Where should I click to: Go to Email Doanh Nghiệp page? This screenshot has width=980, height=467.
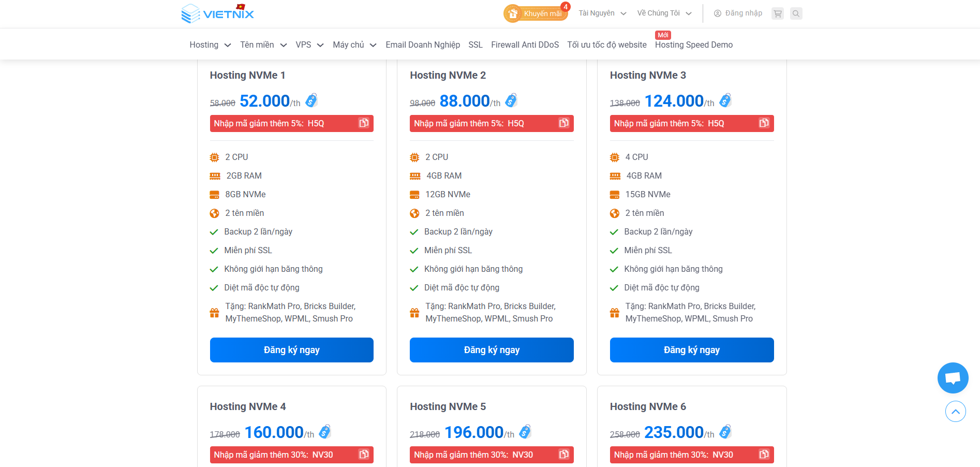pos(423,45)
